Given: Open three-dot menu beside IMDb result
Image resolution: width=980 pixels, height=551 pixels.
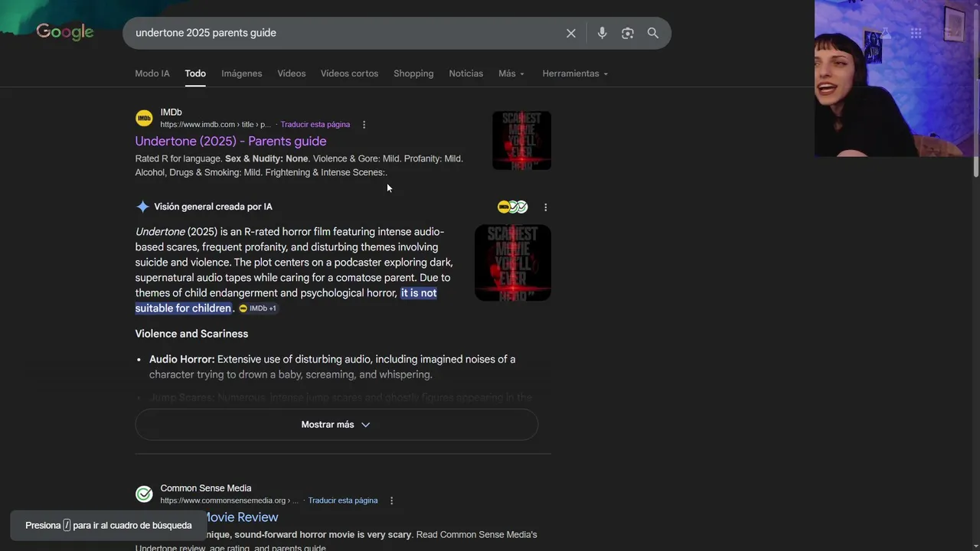Looking at the screenshot, I should click(364, 125).
